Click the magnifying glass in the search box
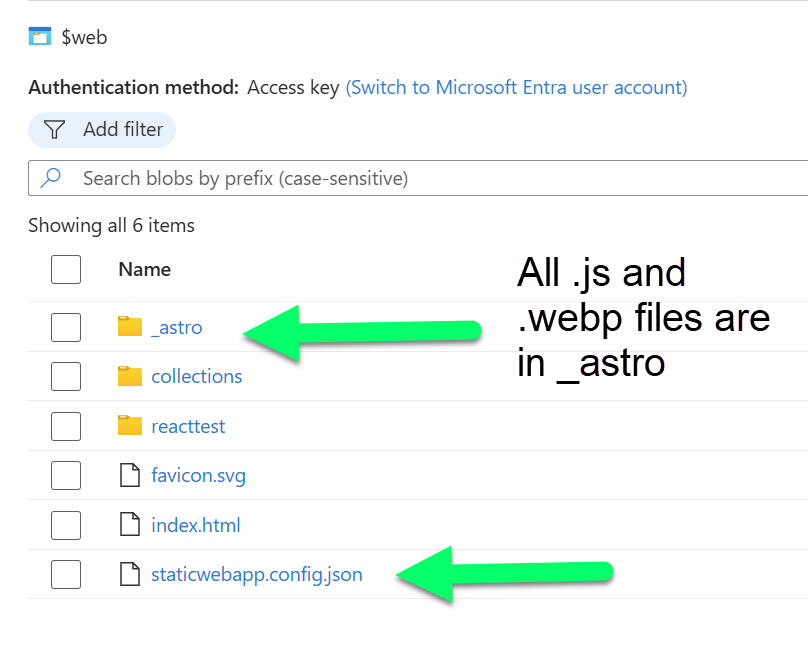This screenshot has height=648, width=808. pos(51,177)
